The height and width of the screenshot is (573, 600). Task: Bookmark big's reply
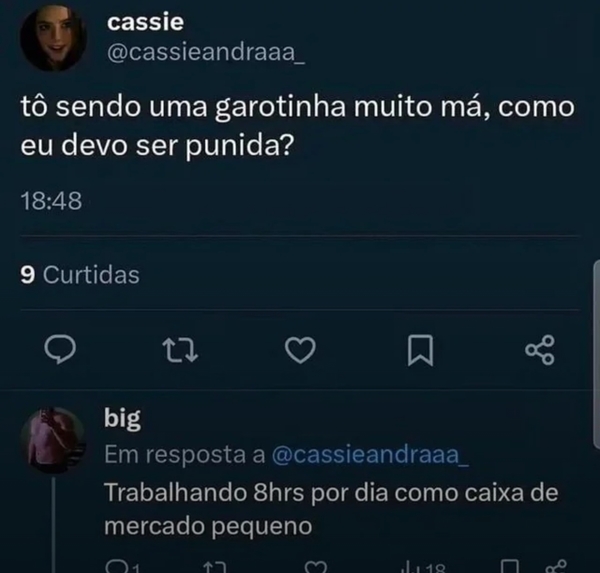point(510,567)
